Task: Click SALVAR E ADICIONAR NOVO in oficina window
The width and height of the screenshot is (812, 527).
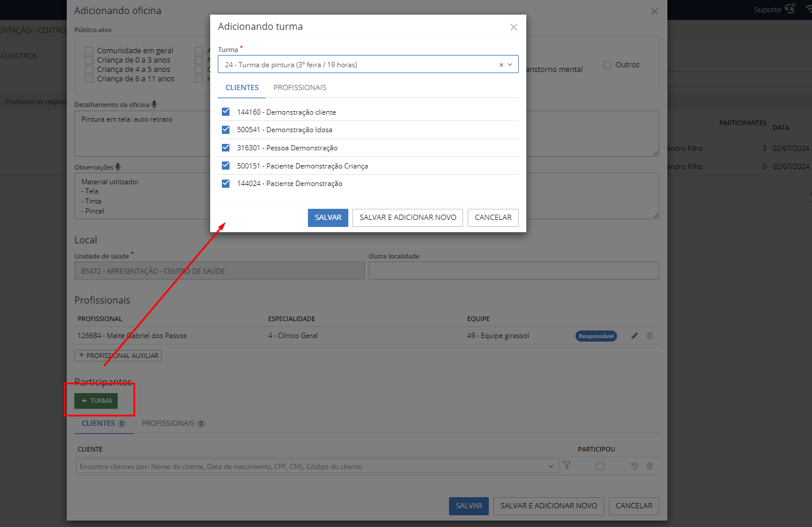Action: tap(549, 506)
